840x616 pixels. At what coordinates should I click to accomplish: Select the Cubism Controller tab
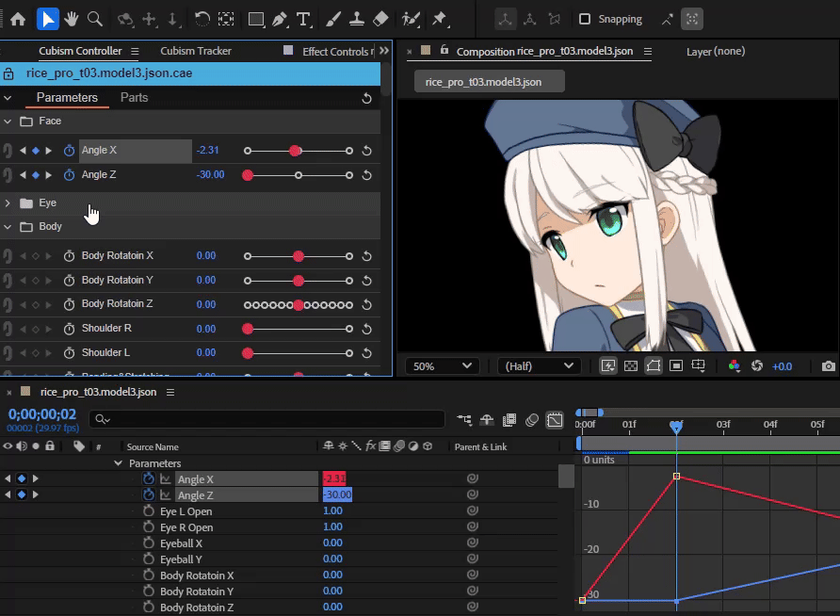click(x=80, y=51)
